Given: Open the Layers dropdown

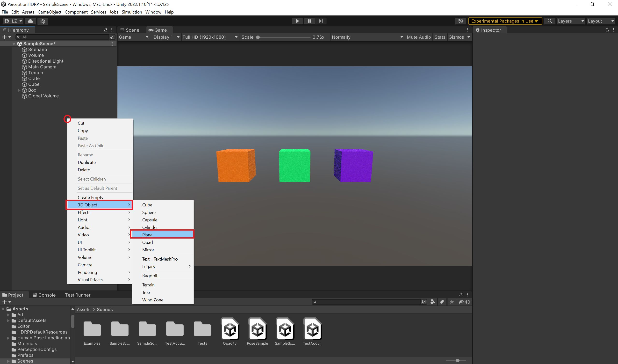Looking at the screenshot, I should coord(570,21).
